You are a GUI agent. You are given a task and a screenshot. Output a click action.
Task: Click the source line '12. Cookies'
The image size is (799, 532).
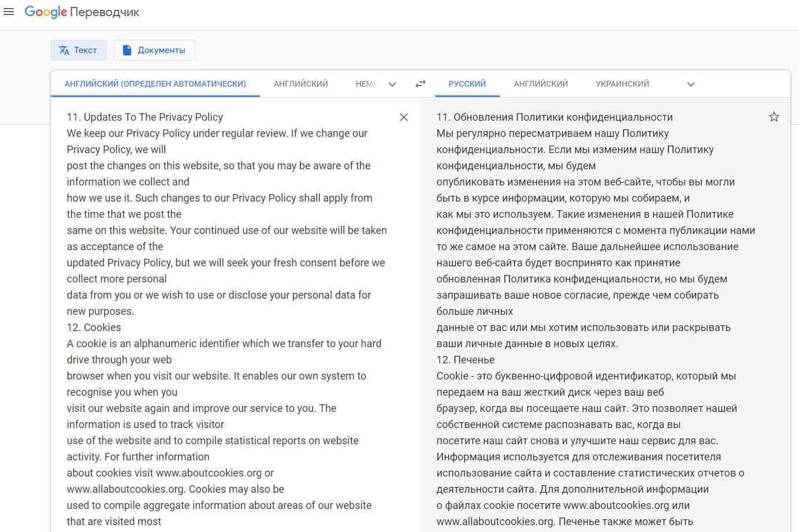coord(94,328)
